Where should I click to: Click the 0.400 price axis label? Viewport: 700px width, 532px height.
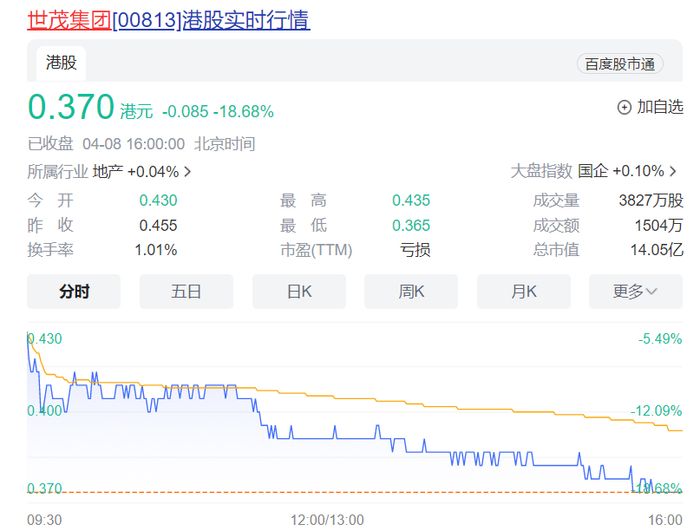[44, 411]
